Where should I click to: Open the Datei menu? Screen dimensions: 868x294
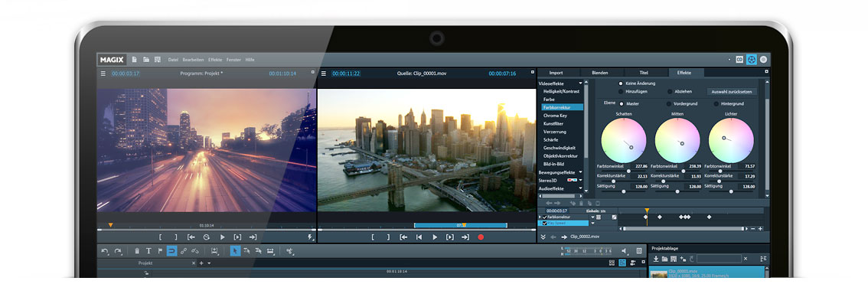point(173,59)
